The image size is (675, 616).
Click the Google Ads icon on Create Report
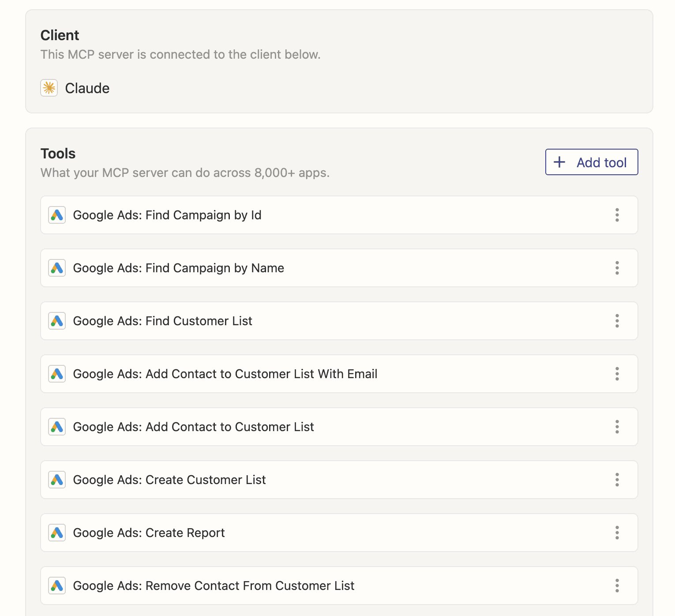(56, 533)
